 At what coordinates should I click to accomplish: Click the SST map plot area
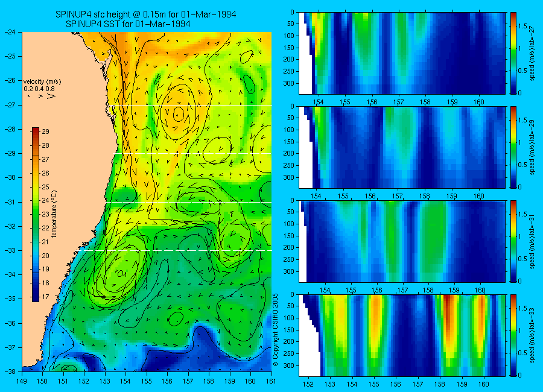click(147, 201)
